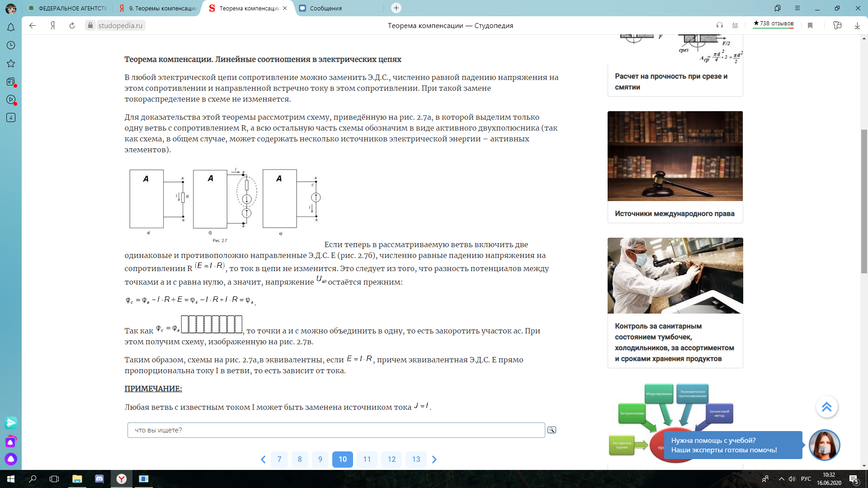Reload the current page
This screenshot has height=488, width=868.
pyautogui.click(x=72, y=25)
